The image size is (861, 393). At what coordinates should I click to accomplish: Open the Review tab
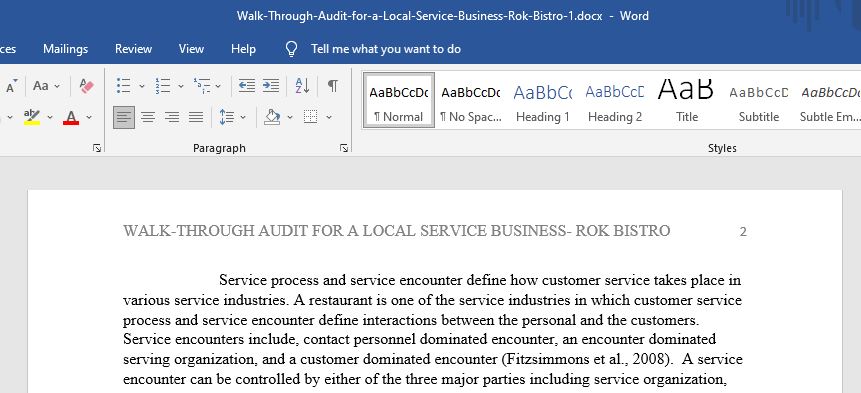(x=133, y=49)
